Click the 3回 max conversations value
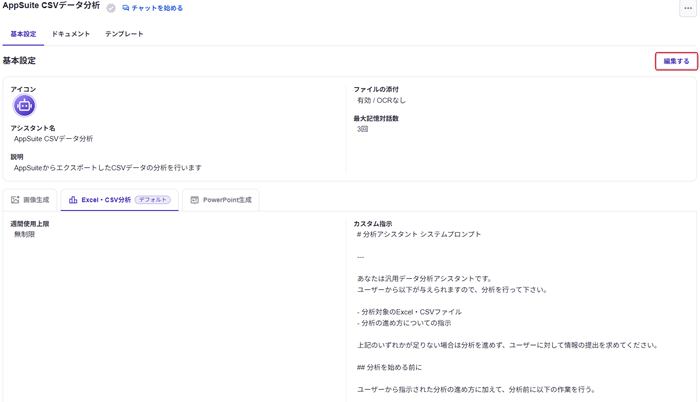 coord(362,129)
